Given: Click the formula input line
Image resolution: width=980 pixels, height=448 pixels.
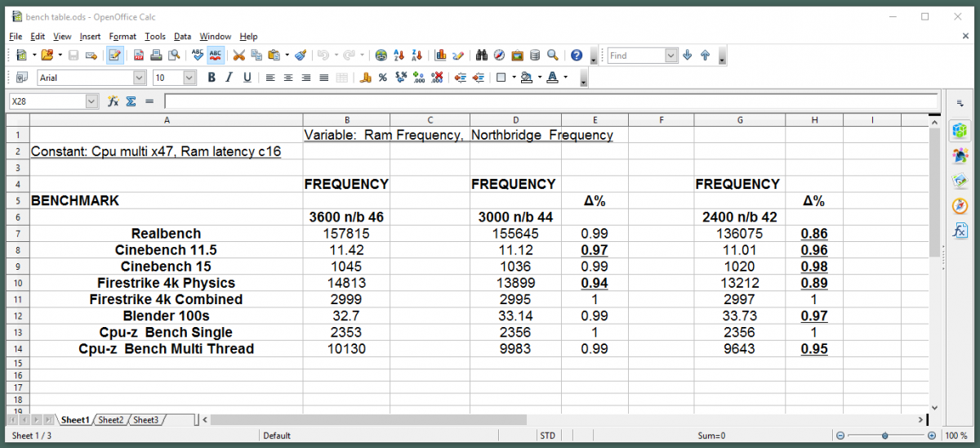Looking at the screenshot, I should pos(551,101).
